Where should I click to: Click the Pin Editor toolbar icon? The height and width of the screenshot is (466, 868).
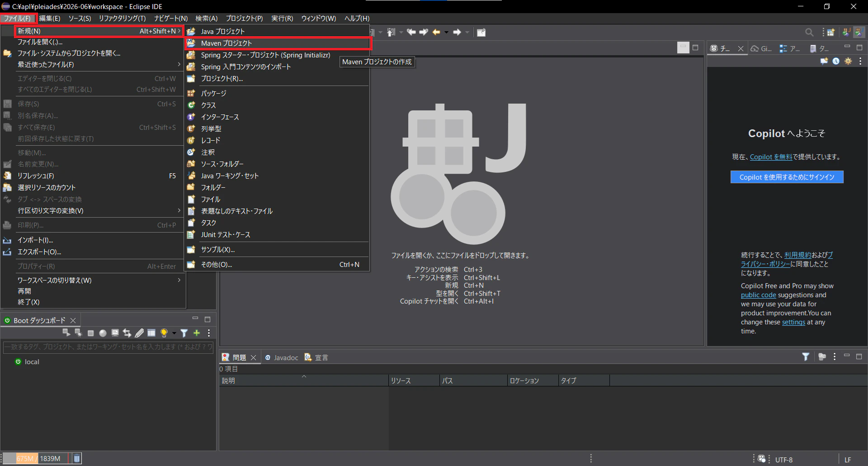point(481,32)
